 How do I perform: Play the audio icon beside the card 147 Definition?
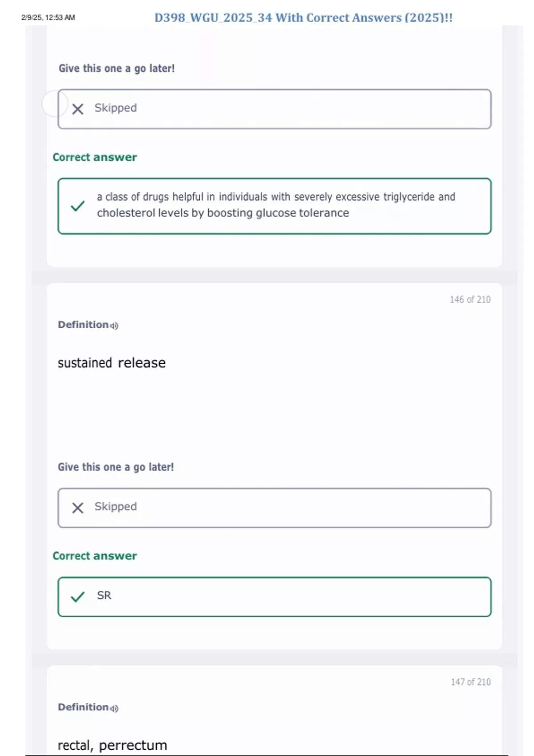[114, 708]
